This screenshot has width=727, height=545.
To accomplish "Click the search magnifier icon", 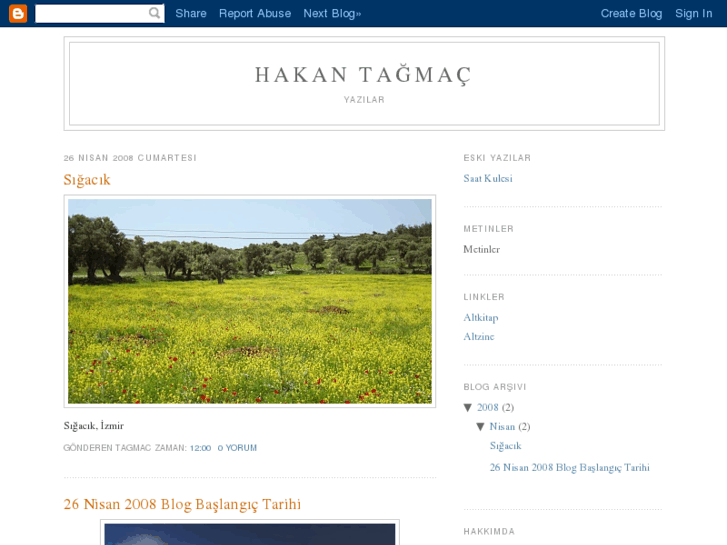I will tap(154, 13).
